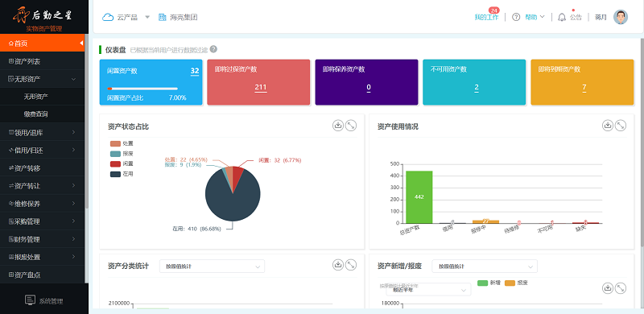This screenshot has width=644, height=314.
Task: Click the user avatar picture
Action: pyautogui.click(x=621, y=17)
